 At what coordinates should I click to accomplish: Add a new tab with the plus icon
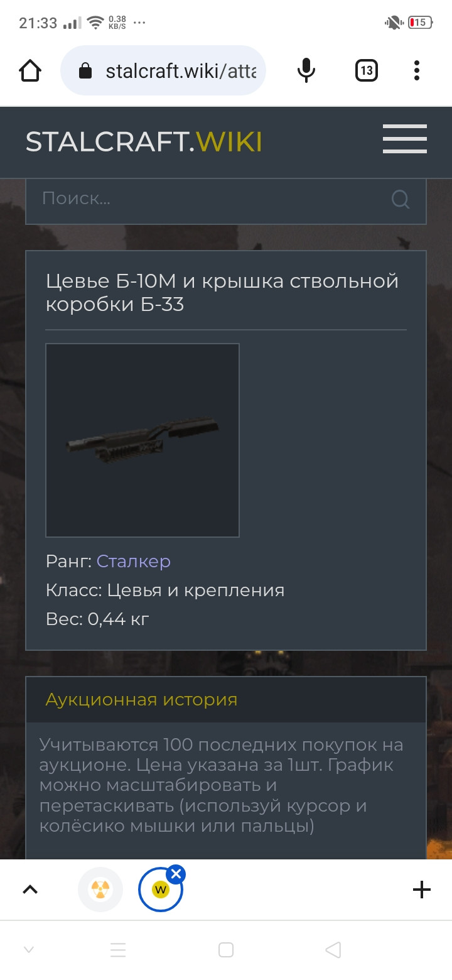pyautogui.click(x=421, y=890)
